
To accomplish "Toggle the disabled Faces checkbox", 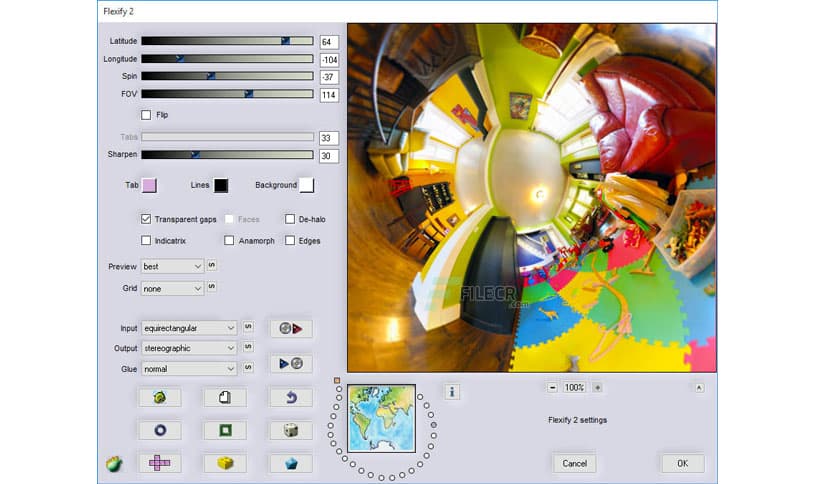I will pos(229,219).
